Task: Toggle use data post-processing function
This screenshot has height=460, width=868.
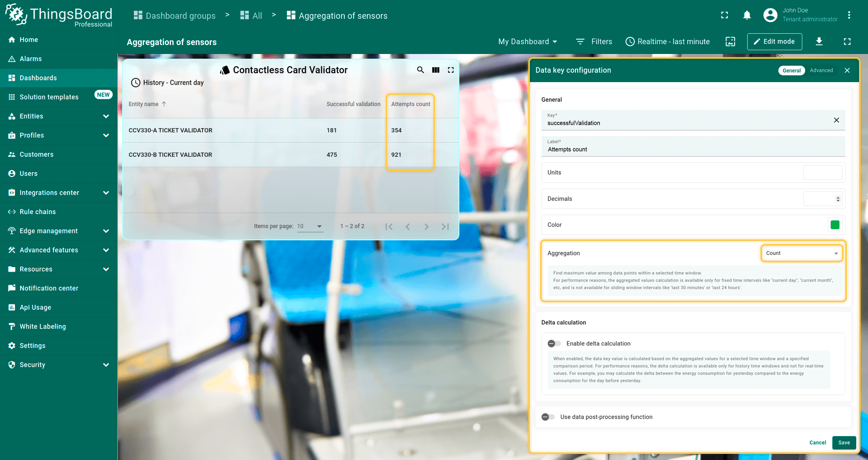Action: [548, 417]
